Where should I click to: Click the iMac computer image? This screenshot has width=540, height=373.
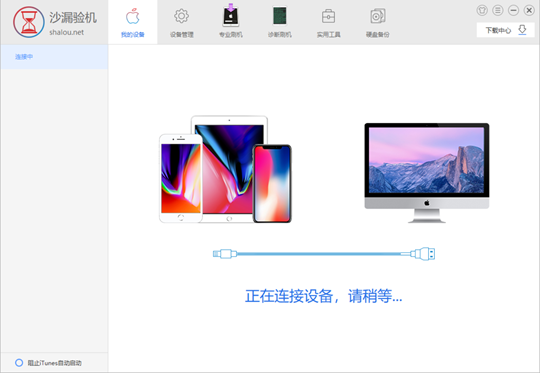[427, 173]
